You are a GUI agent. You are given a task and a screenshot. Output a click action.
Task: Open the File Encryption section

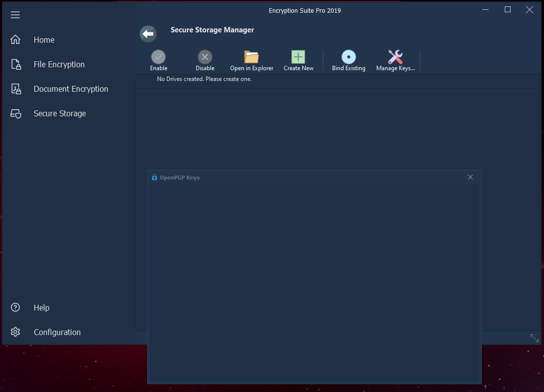click(59, 64)
